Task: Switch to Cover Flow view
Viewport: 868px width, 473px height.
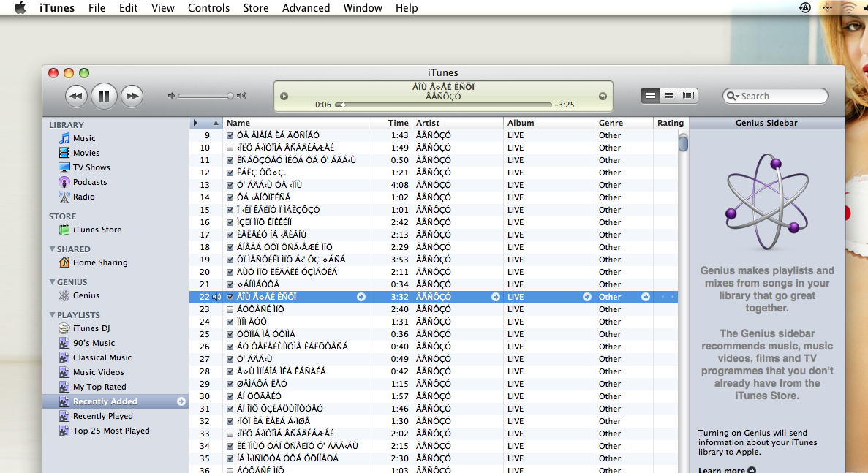Action: [x=688, y=96]
